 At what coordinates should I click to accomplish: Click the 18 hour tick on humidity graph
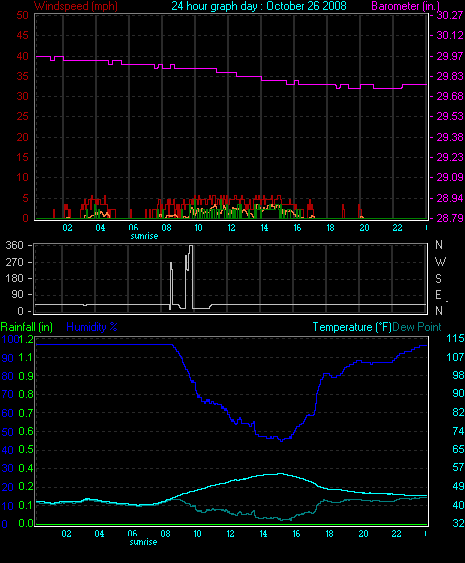click(329, 534)
